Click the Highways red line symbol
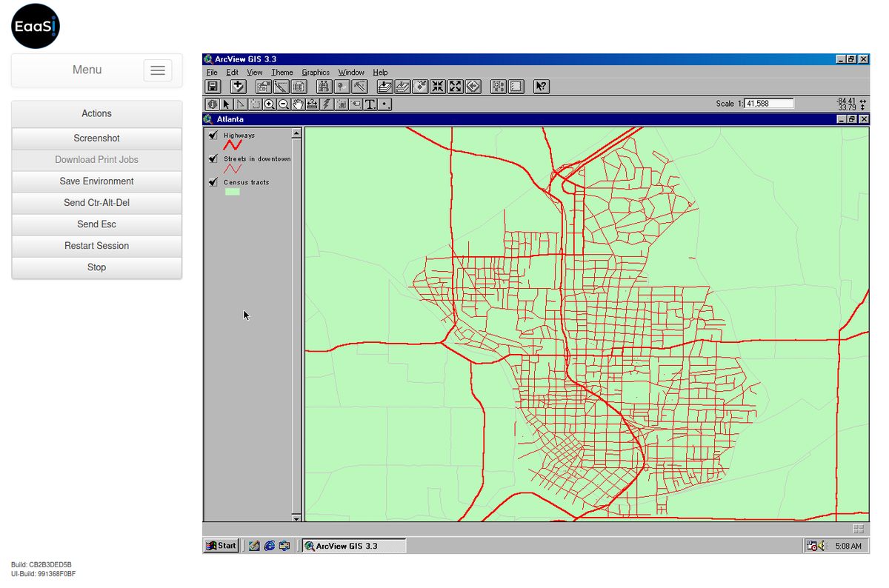The image size is (889, 588). 233,145
